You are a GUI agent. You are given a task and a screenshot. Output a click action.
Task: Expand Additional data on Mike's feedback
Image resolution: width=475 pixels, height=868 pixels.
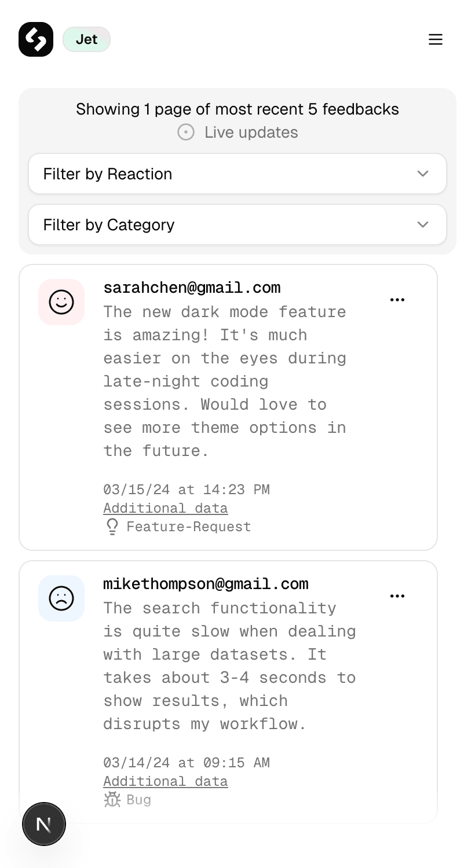click(x=165, y=781)
